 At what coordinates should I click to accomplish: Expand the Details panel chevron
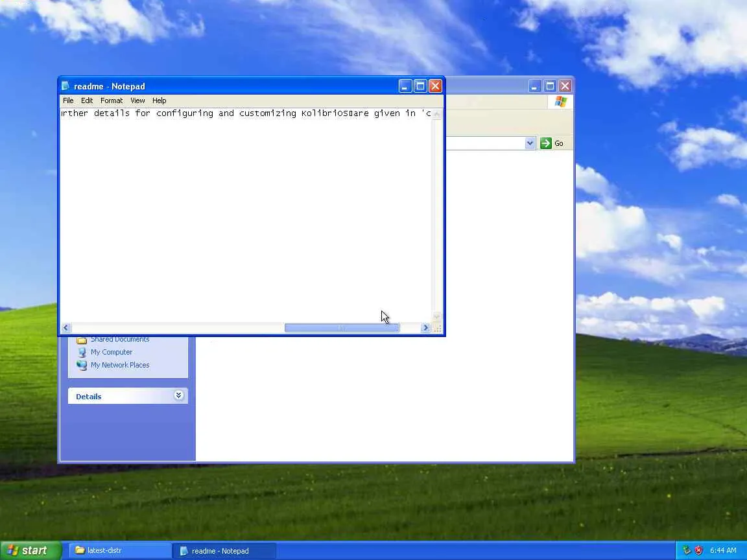[179, 395]
